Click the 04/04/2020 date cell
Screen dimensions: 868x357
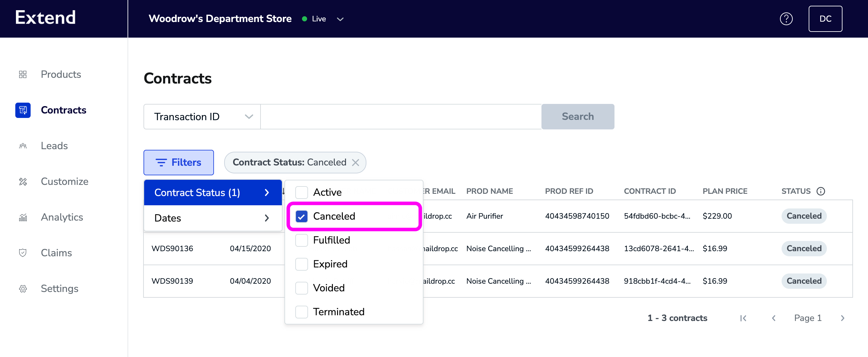pos(250,281)
